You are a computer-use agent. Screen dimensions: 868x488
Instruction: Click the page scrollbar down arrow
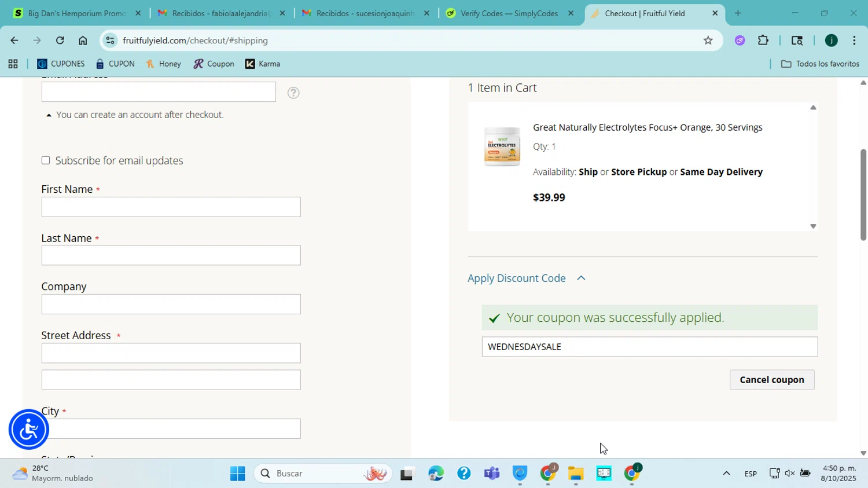863,453
